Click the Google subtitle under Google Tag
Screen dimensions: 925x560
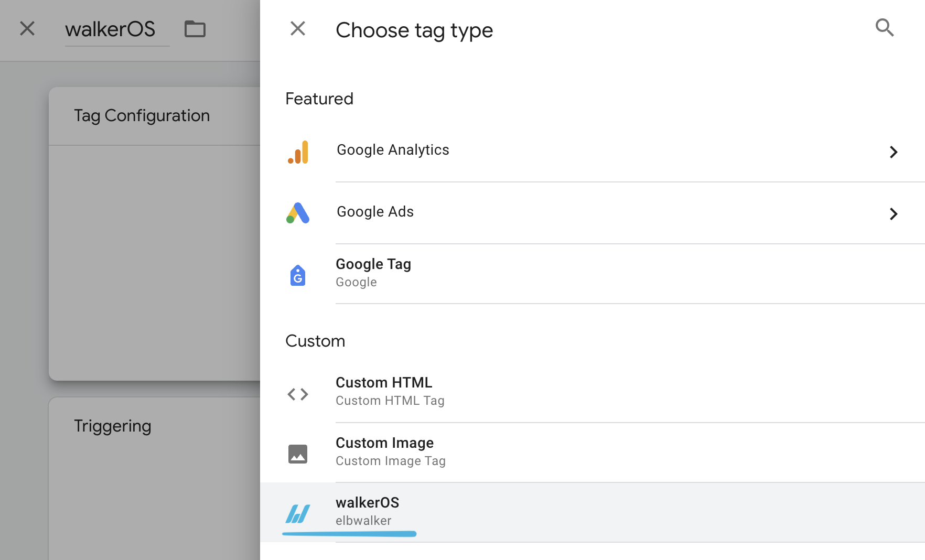pos(356,282)
